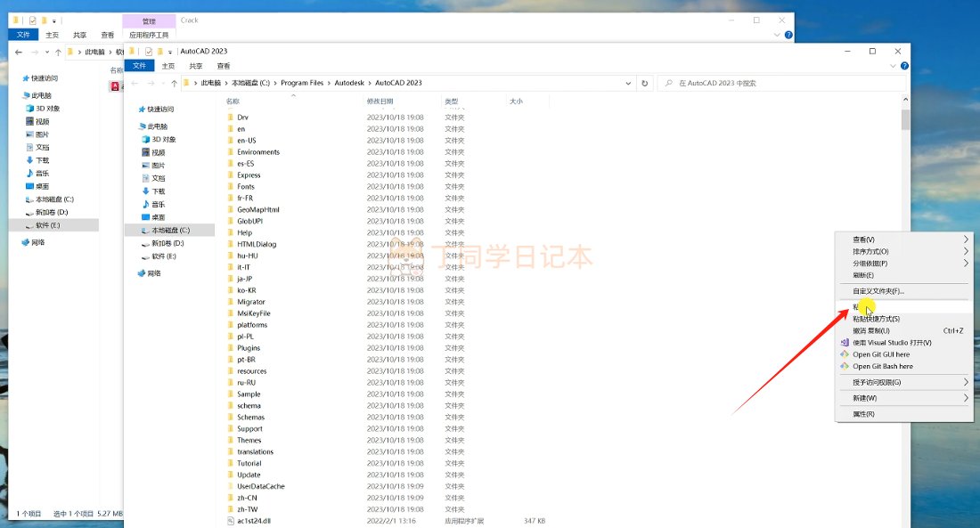The image size is (980, 528).
Task: Click the search box for AutoCAD 2023
Action: [x=784, y=83]
